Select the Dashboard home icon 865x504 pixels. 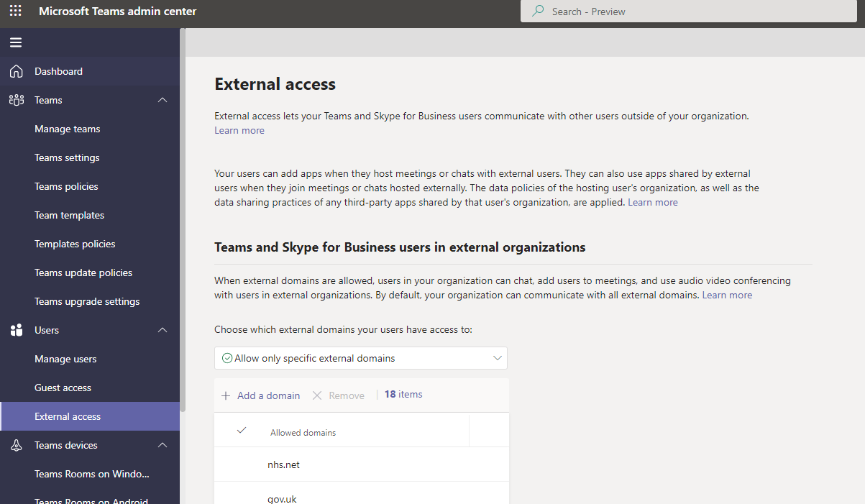(16, 70)
